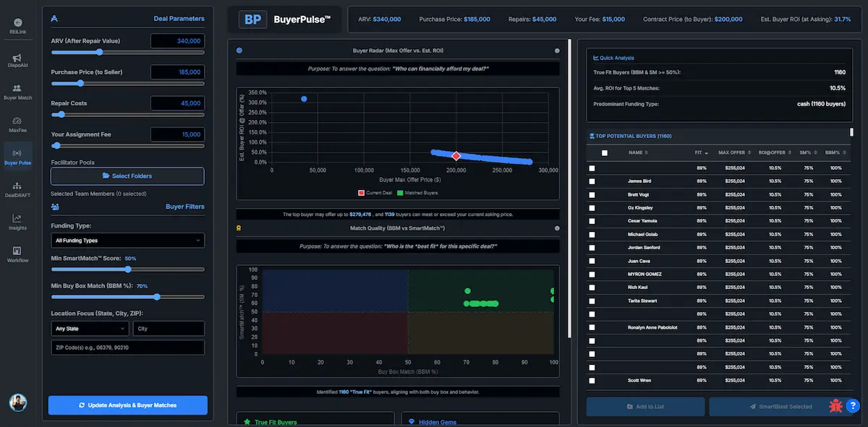Toggle FIT column sort arrow
The height and width of the screenshot is (427, 868).
coord(706,152)
